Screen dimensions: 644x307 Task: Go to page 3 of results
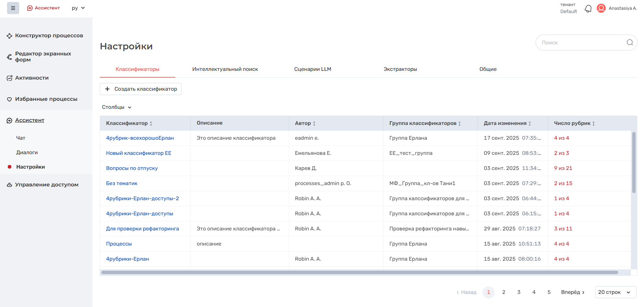519,292
